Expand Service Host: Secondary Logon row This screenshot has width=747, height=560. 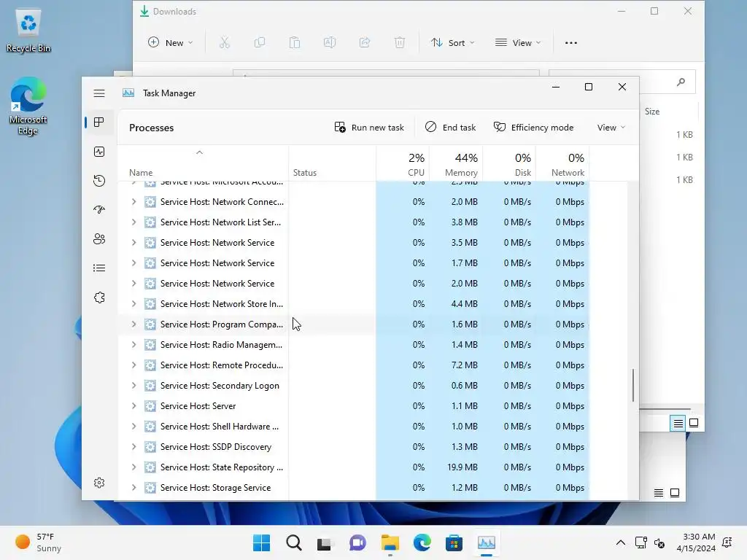[x=134, y=386]
